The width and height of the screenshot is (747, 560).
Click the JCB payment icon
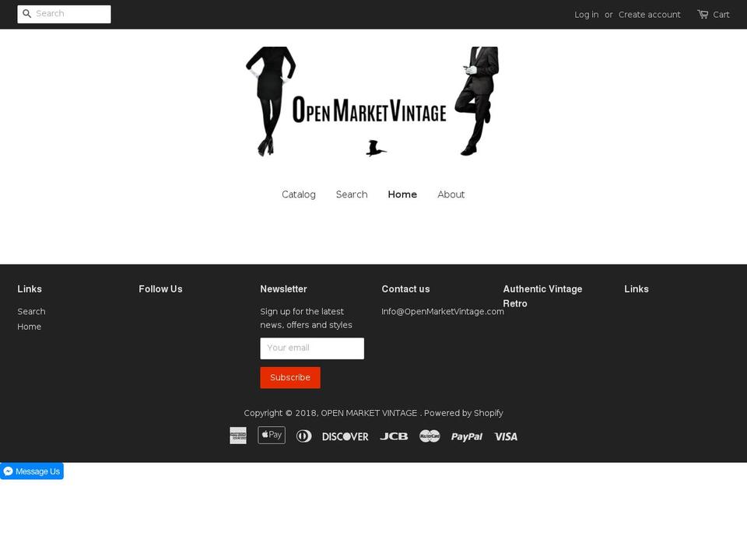[x=394, y=436]
